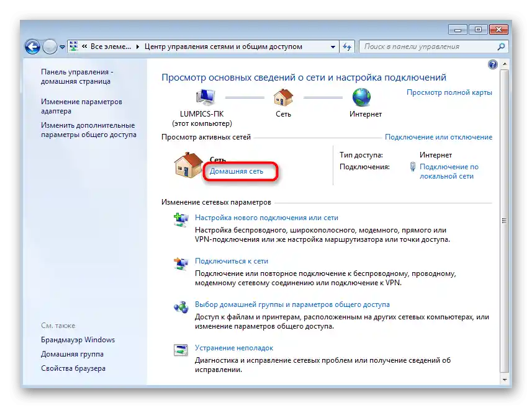The width and height of the screenshot is (532, 408).
Task: Click the Forward navigation arrow button
Action: (x=50, y=47)
